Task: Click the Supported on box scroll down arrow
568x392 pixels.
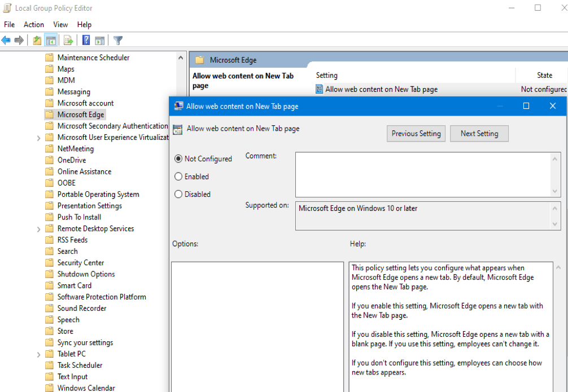Action: [554, 224]
